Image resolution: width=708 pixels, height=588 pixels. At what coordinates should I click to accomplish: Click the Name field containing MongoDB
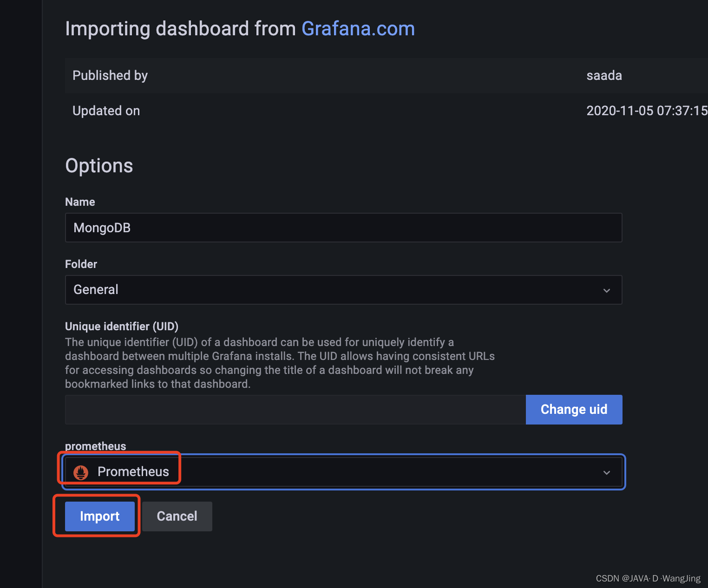click(x=344, y=228)
